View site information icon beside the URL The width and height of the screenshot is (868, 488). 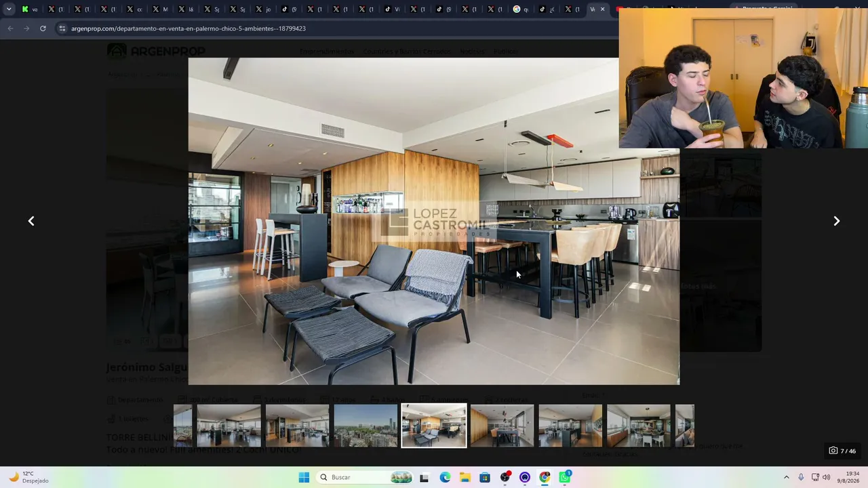point(62,28)
